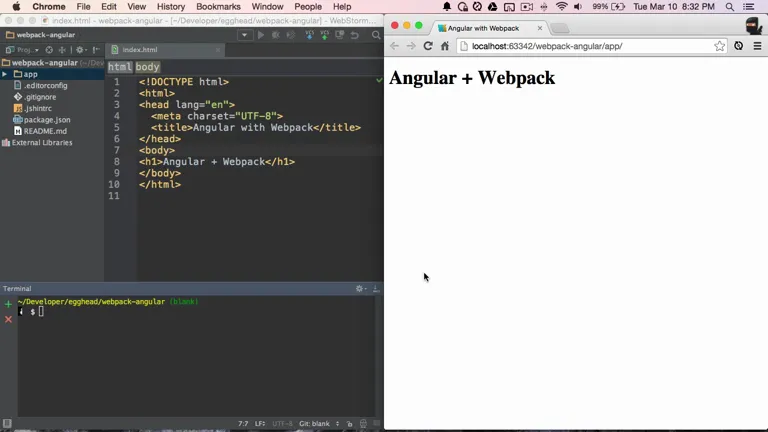
Task: Toggle the read-only lock icon in status bar
Action: coord(349,424)
